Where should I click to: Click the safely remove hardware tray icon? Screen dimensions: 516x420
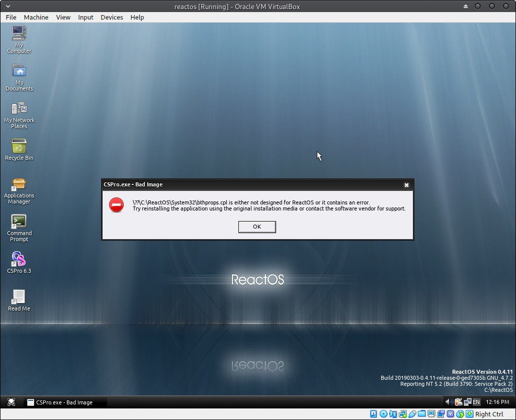point(458,401)
